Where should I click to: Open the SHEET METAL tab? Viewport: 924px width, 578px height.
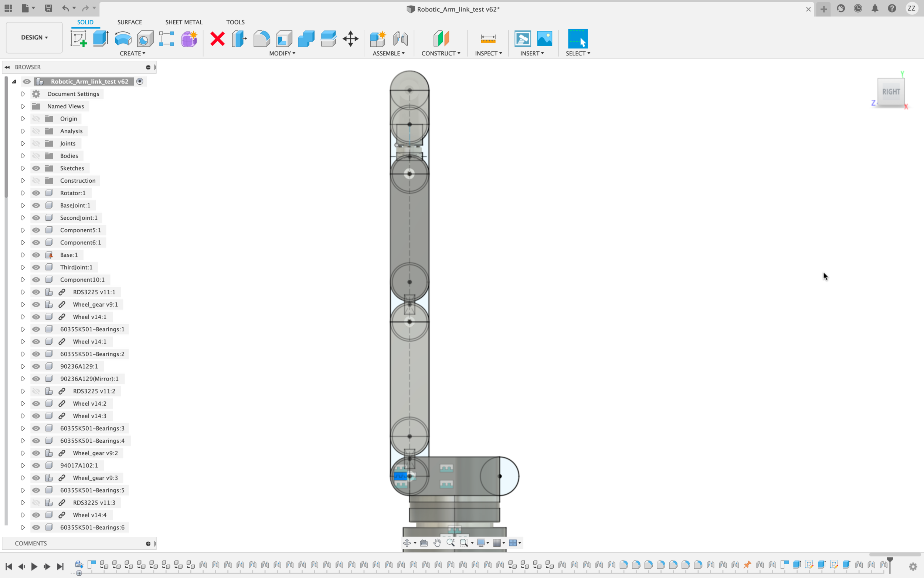pyautogui.click(x=184, y=22)
